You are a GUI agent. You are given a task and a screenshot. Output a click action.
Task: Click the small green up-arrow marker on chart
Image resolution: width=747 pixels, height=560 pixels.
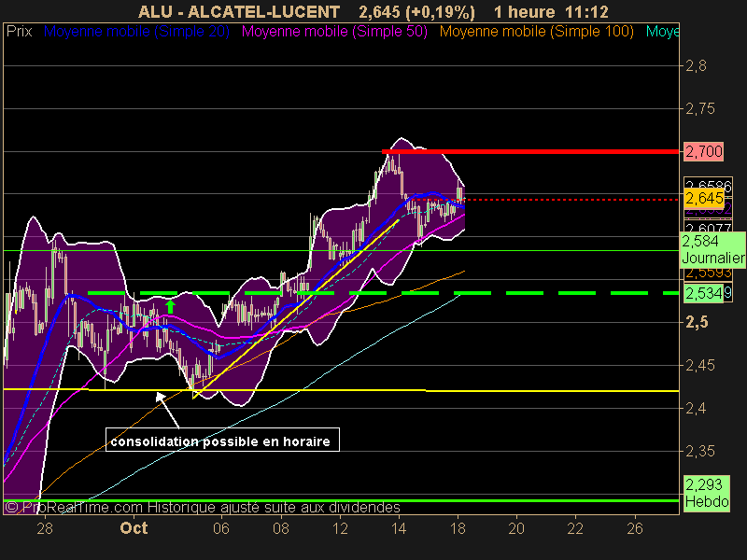point(170,306)
